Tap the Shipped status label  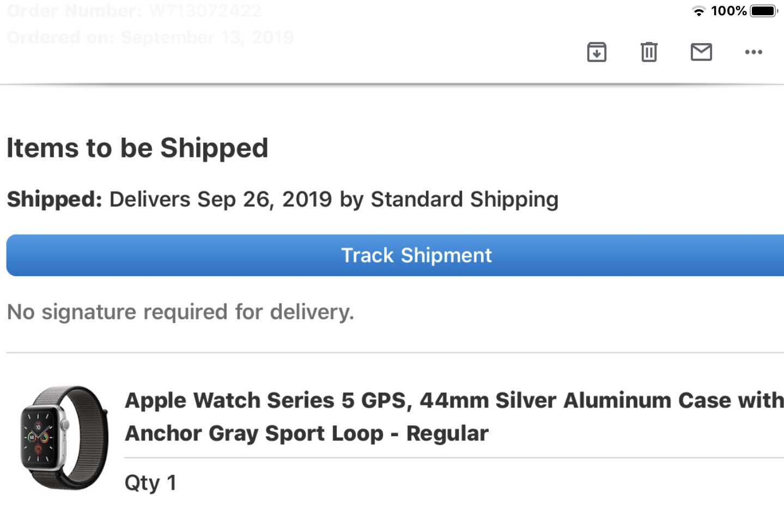click(x=54, y=199)
